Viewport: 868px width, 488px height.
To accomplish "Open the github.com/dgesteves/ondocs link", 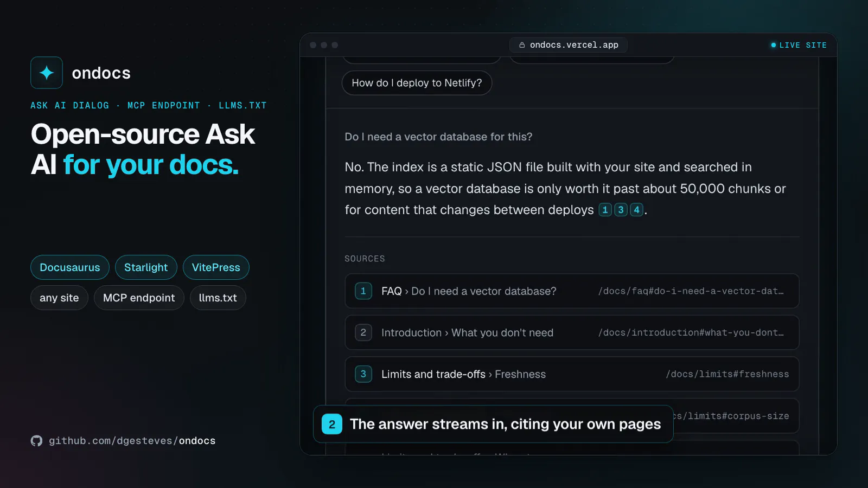I will (x=132, y=441).
